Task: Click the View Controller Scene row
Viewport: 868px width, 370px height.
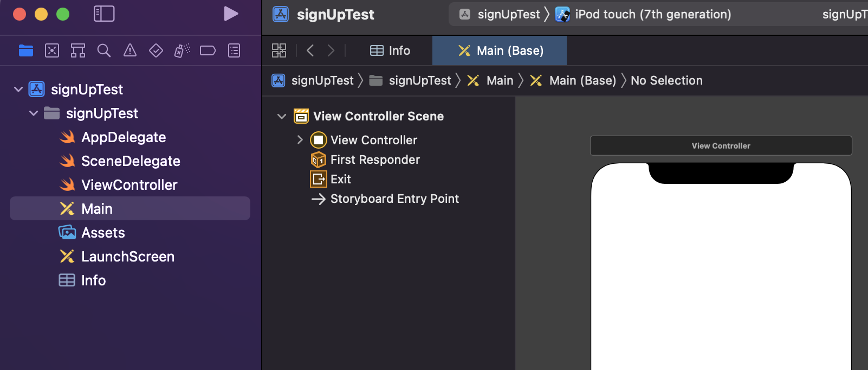Action: pyautogui.click(x=388, y=116)
